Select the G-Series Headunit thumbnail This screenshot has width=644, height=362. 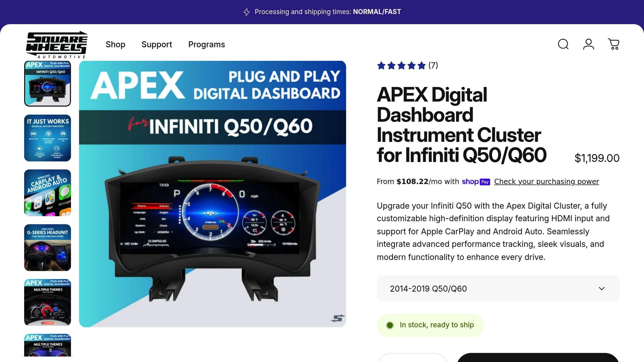click(47, 248)
